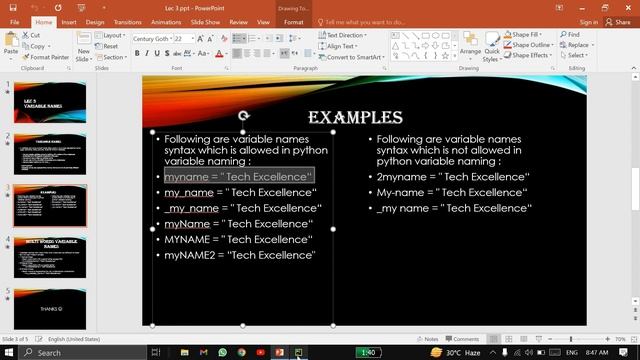Screen dimensions: 640x360
Task: Toggle center alignment paragraph button
Action: click(x=247, y=53)
